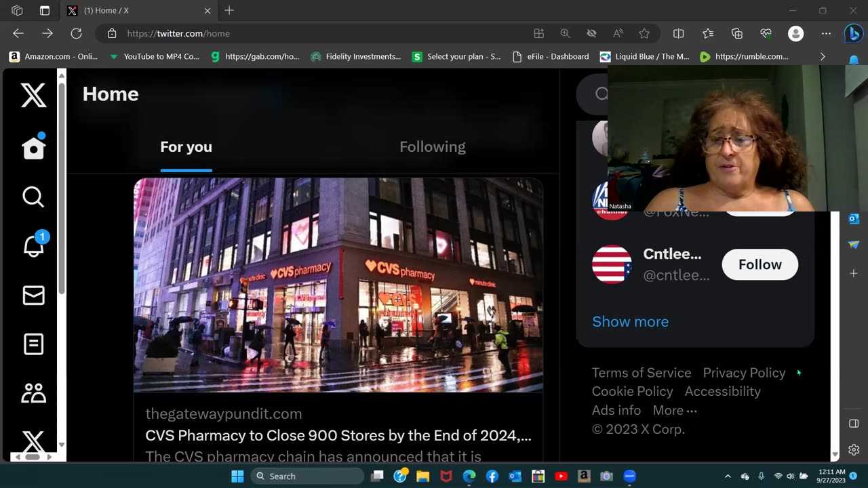The height and width of the screenshot is (488, 868).
Task: Open YouTube taskbar icon
Action: tap(561, 476)
